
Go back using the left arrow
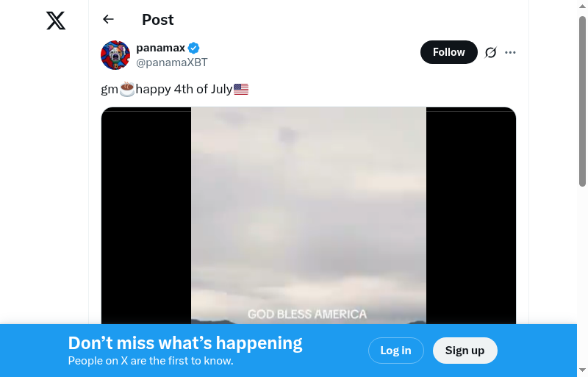[108, 19]
